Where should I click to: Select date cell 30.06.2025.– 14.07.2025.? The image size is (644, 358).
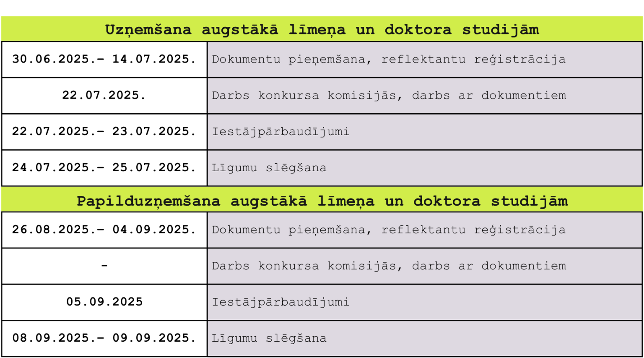[x=104, y=59]
